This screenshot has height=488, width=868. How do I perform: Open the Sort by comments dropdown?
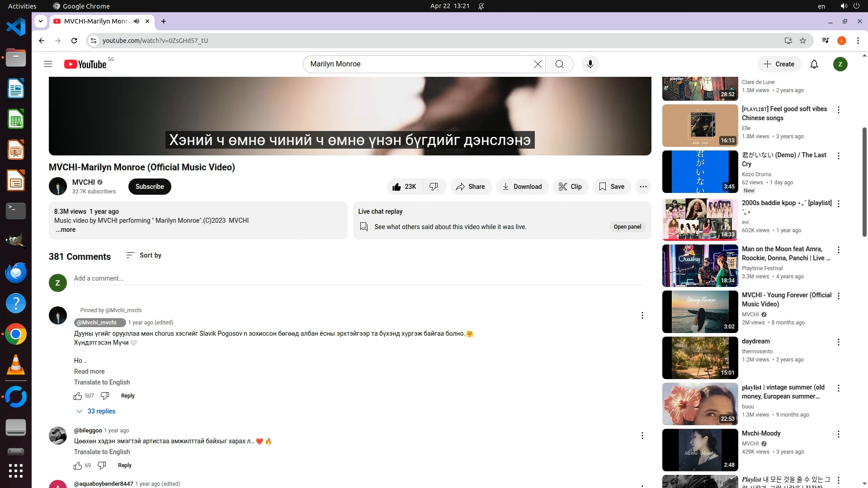tap(144, 255)
